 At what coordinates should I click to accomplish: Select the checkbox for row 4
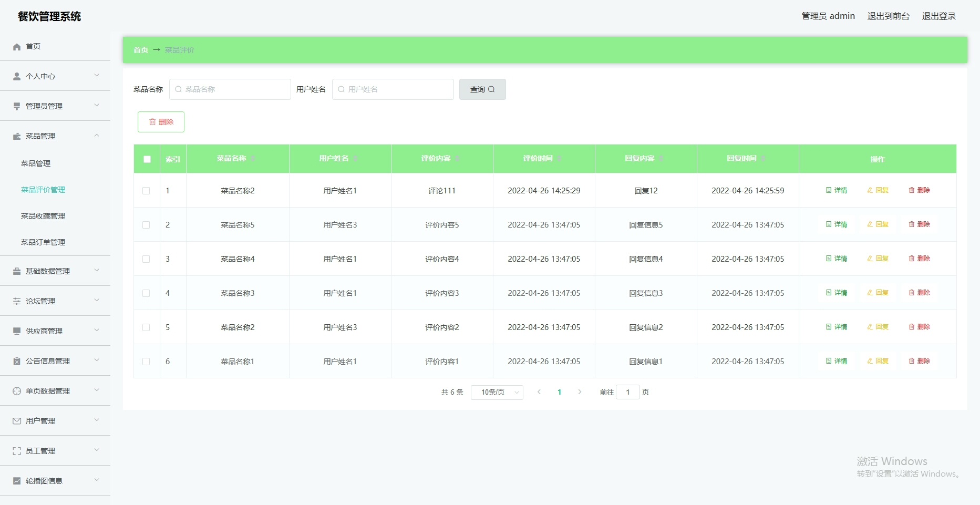click(x=146, y=293)
